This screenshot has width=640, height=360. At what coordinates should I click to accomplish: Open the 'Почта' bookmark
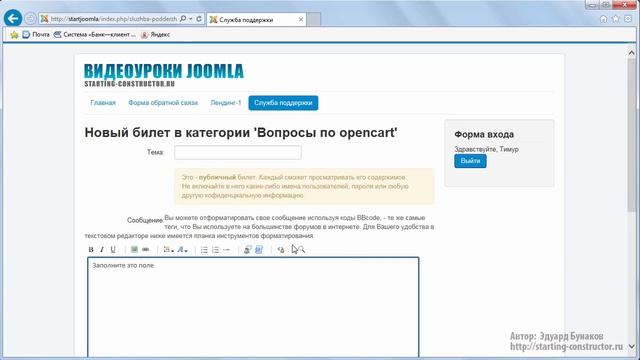point(36,35)
